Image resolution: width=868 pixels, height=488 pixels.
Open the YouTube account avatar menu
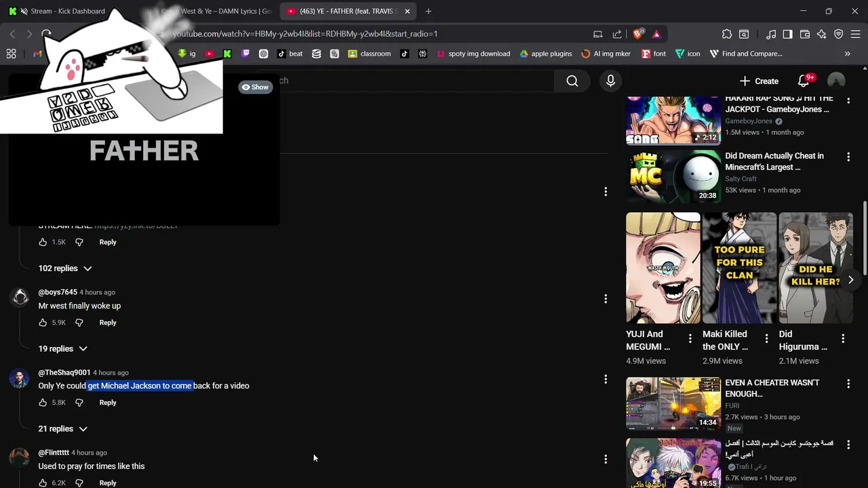click(836, 81)
